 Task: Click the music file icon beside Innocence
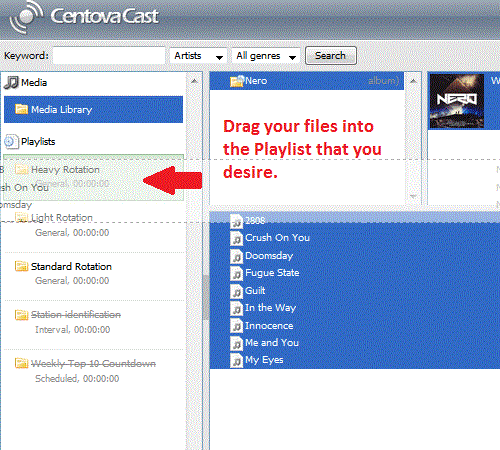(x=237, y=326)
